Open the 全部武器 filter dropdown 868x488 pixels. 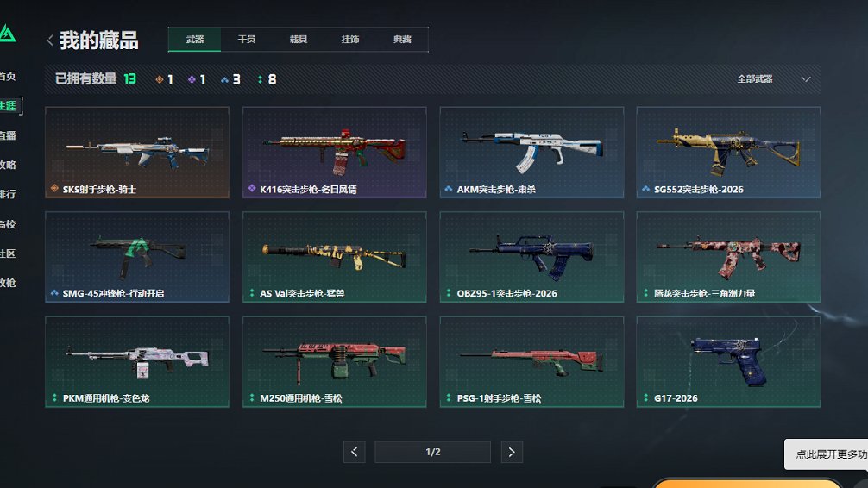[x=773, y=79]
